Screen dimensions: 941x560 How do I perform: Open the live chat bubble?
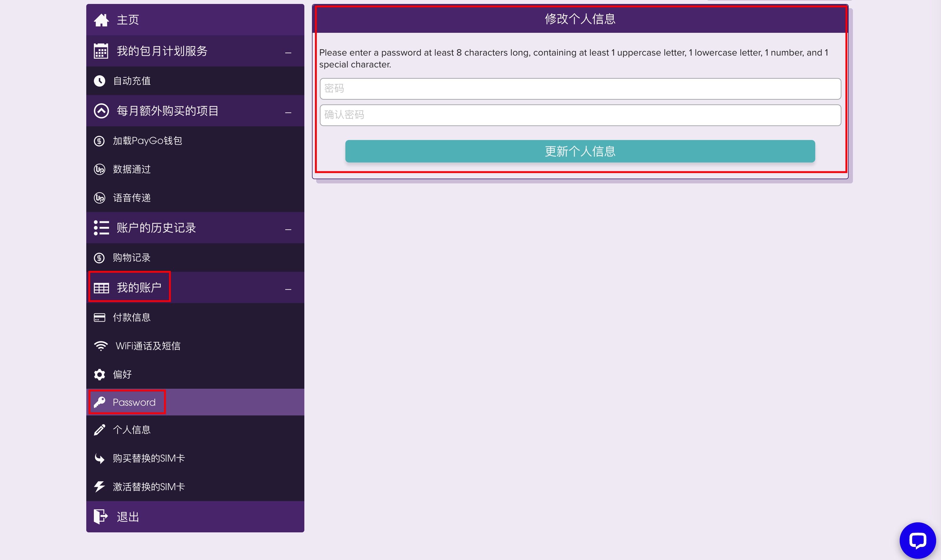click(917, 540)
